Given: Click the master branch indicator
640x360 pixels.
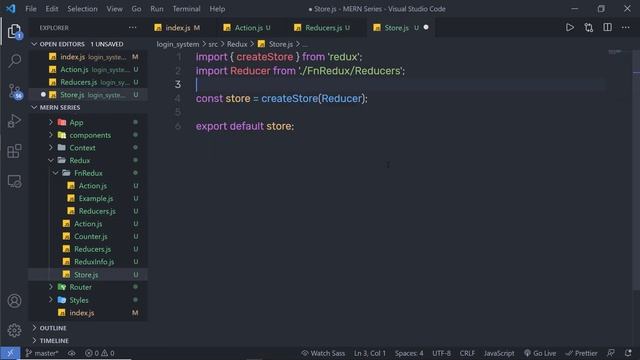Looking at the screenshot, I should click(42, 353).
